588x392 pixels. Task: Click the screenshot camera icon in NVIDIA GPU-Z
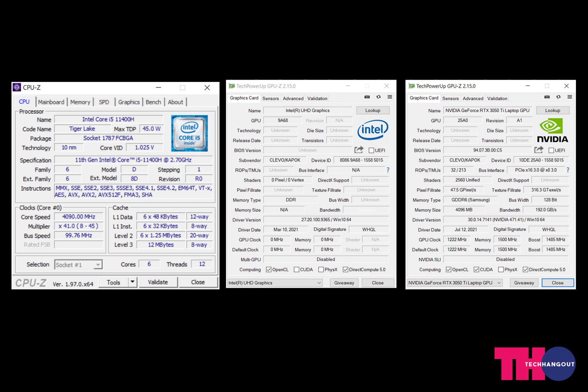(547, 97)
